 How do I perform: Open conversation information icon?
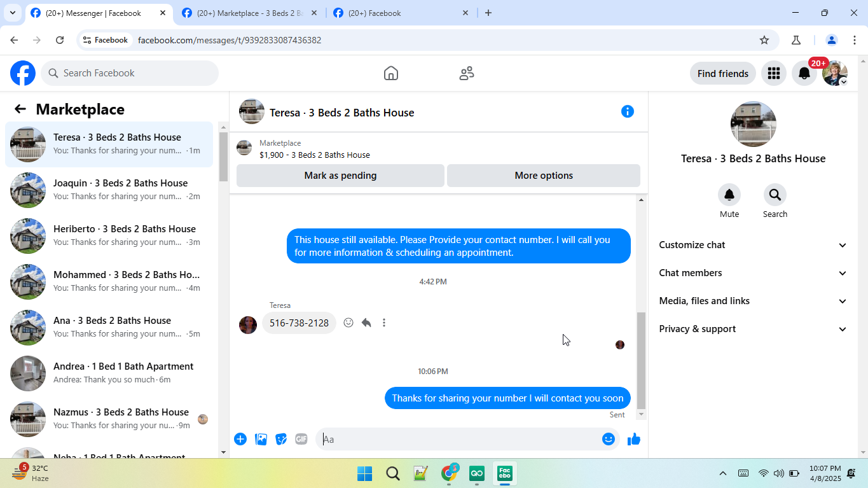point(628,111)
